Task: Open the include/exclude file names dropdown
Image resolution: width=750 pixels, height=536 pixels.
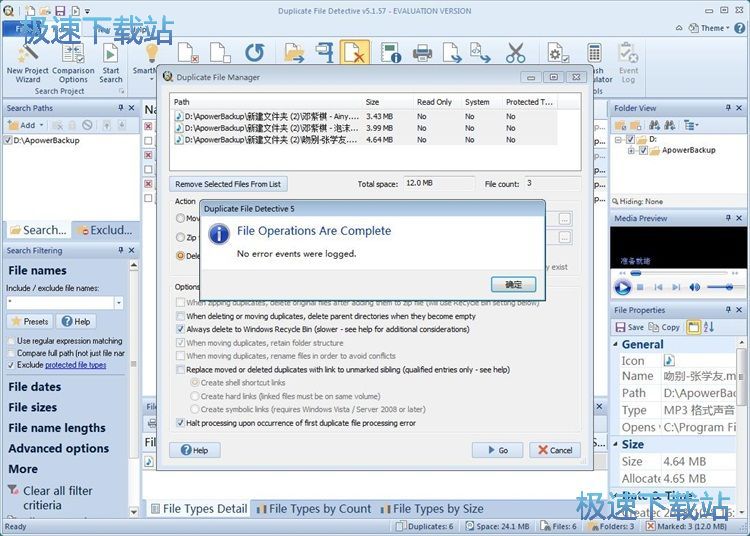Action: [x=119, y=303]
